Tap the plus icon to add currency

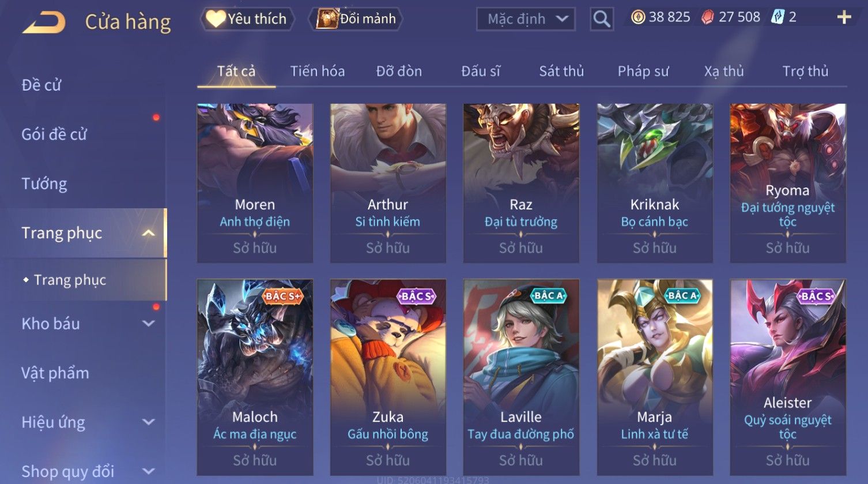pos(844,17)
